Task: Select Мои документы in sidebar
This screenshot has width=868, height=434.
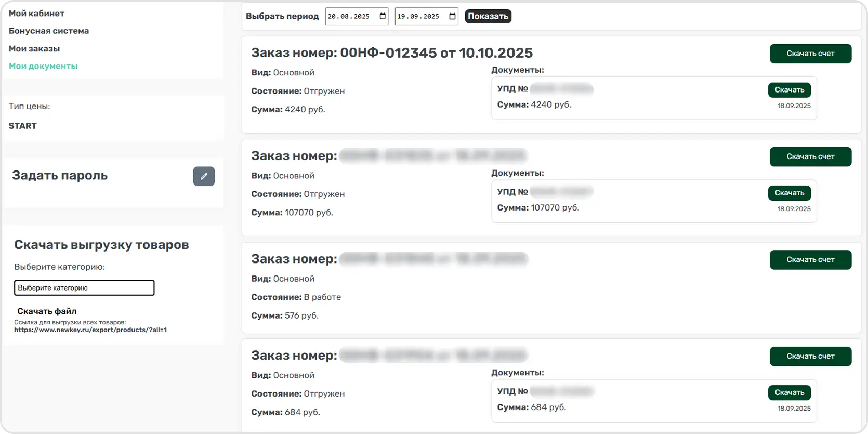Action: [x=43, y=66]
